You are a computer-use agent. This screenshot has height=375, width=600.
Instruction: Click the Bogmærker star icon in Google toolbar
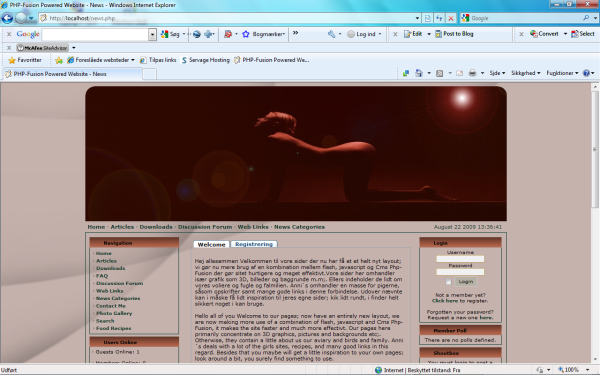(246, 34)
